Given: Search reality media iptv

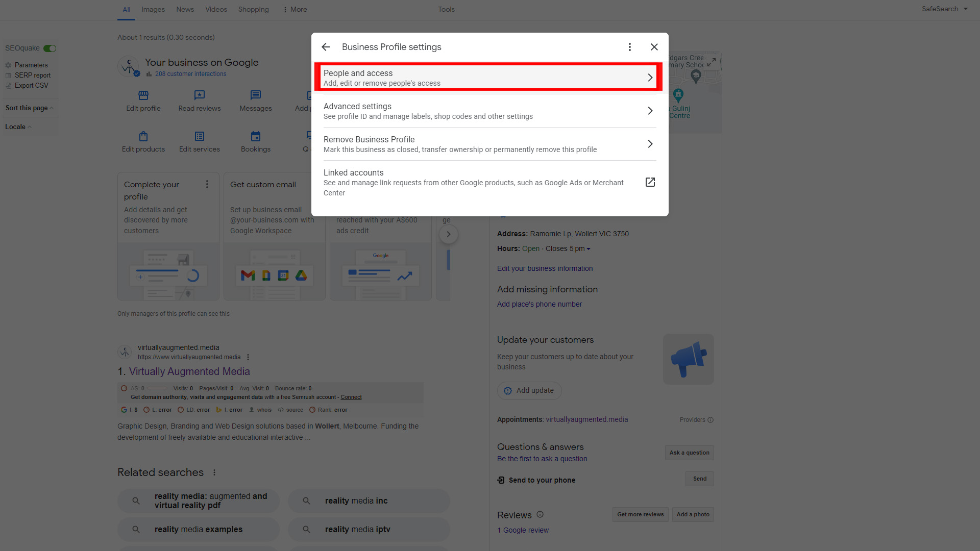Looking at the screenshot, I should click(369, 530).
